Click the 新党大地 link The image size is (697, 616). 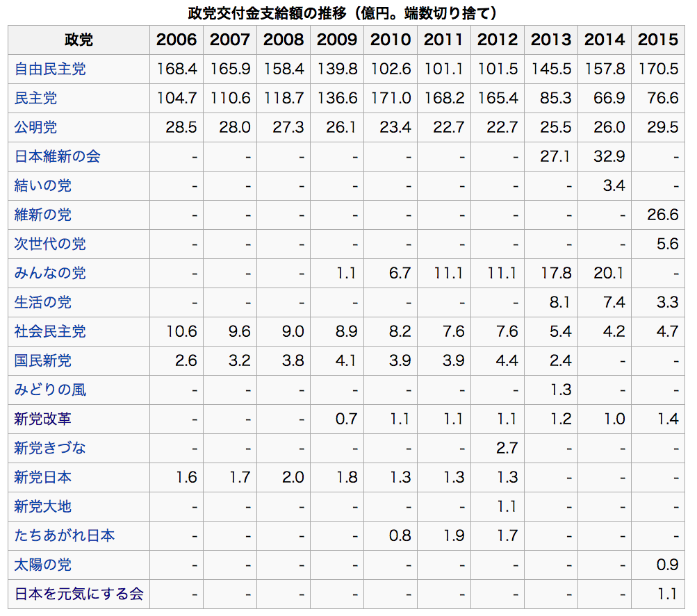click(42, 506)
